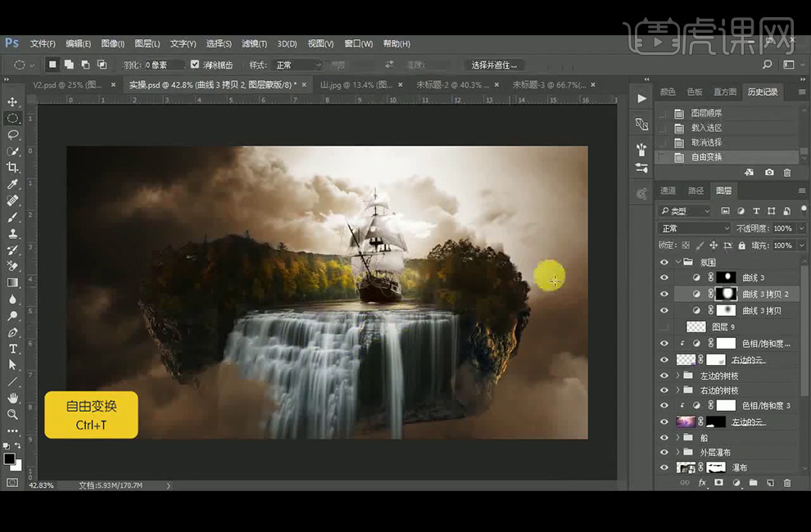Hide the 曲线 3 layer
The width and height of the screenshot is (811, 532).
coord(664,277)
